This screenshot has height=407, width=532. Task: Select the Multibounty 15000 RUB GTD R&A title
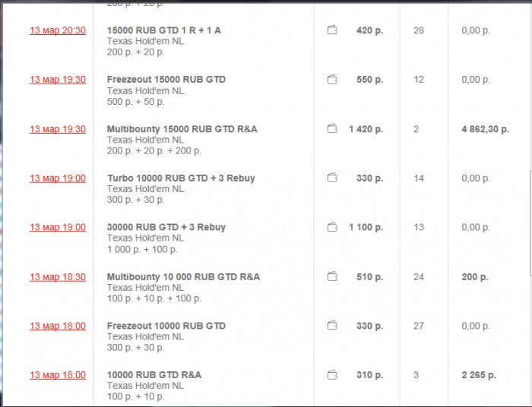[x=182, y=129]
